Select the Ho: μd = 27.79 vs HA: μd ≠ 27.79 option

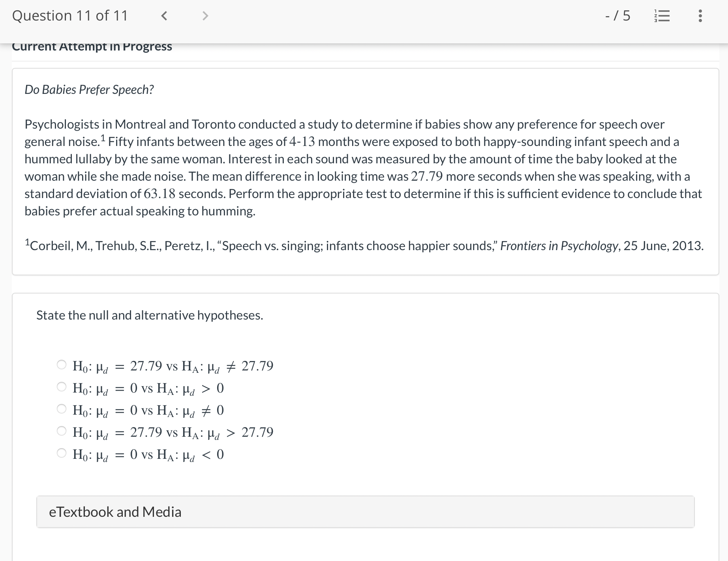tap(62, 365)
